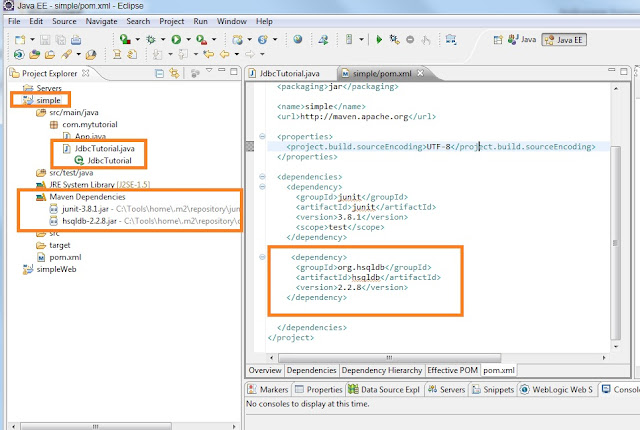Open the Data Source Explorer tab
This screenshot has width=640, height=430.
pos(384,390)
